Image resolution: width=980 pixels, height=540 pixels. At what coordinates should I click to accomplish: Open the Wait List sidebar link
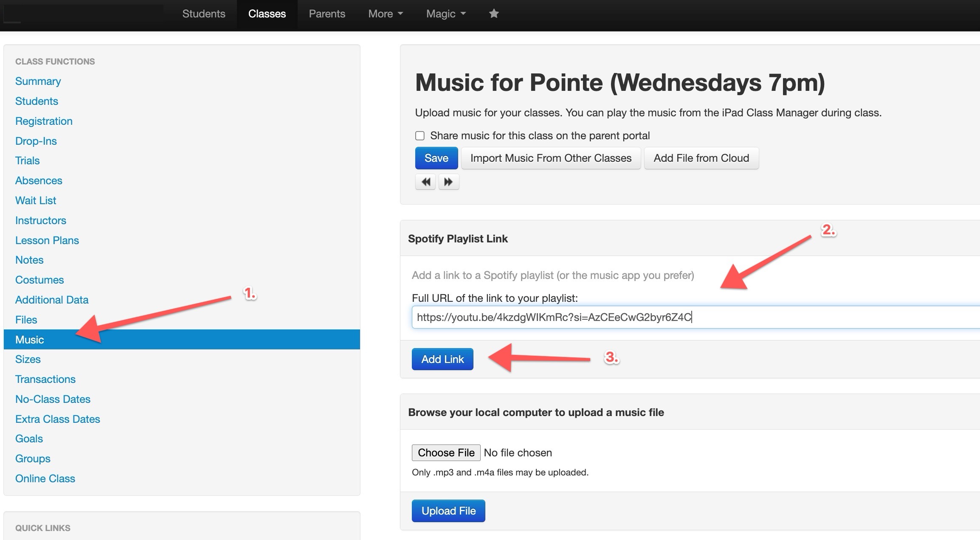click(x=36, y=200)
